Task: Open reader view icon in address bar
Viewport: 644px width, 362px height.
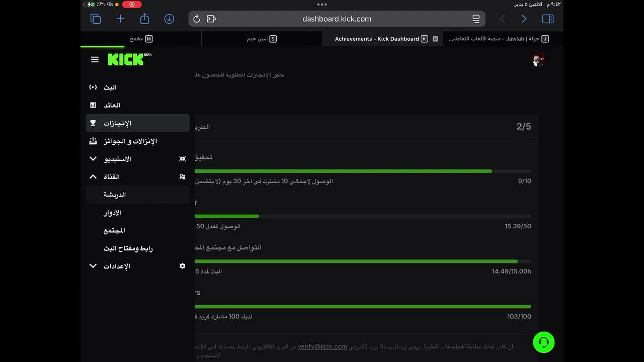Action: click(476, 19)
